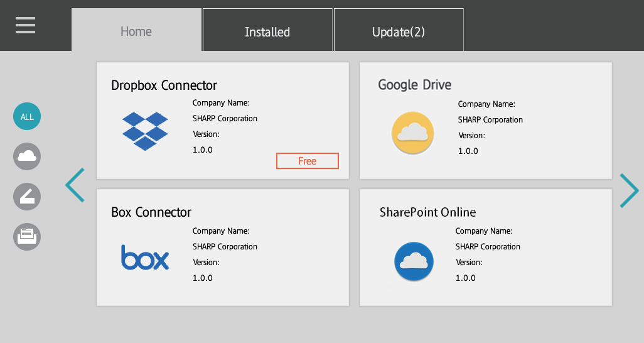Click version 1.0.0 in Box Connector card
This screenshot has height=343, width=644.
[x=203, y=278]
